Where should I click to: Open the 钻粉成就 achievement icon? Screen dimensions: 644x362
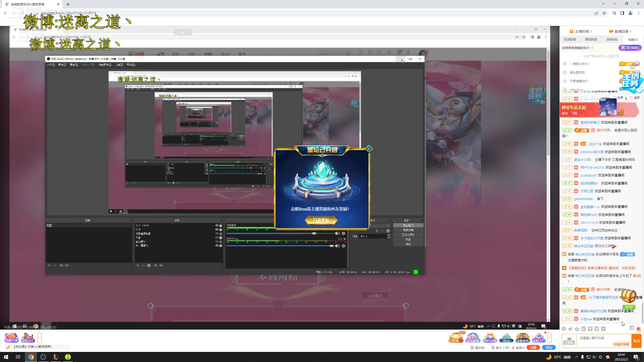[x=490, y=337]
